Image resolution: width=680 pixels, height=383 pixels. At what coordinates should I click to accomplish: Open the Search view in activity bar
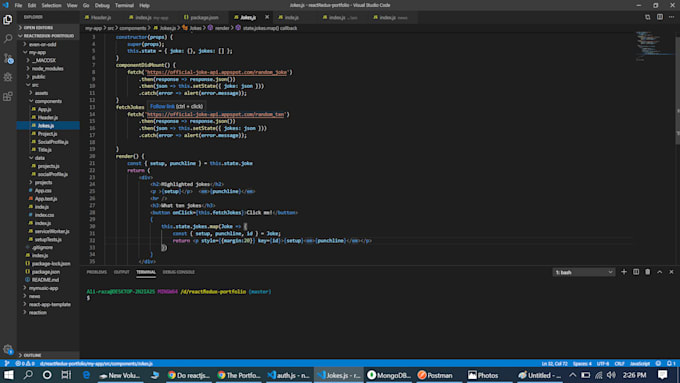point(8,39)
